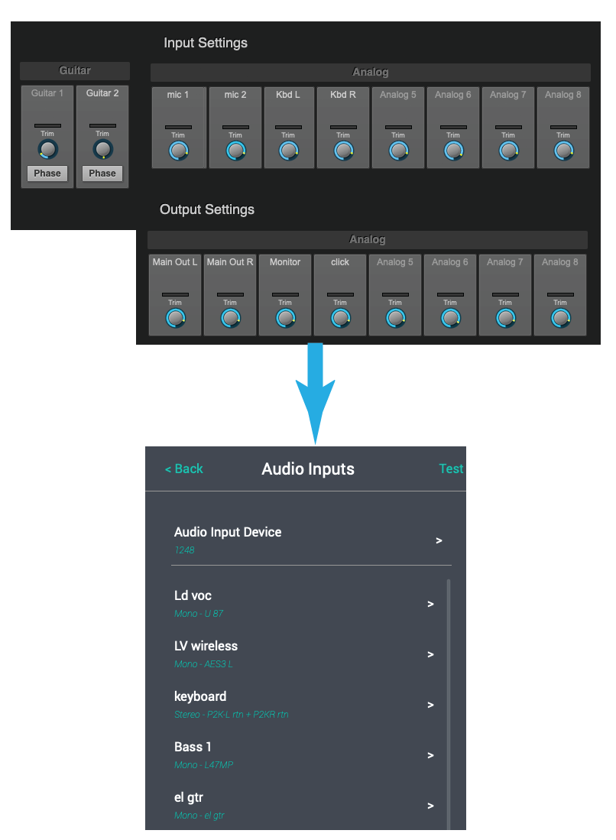The height and width of the screenshot is (840, 616).
Task: Go back from Audio Inputs
Action: click(183, 469)
